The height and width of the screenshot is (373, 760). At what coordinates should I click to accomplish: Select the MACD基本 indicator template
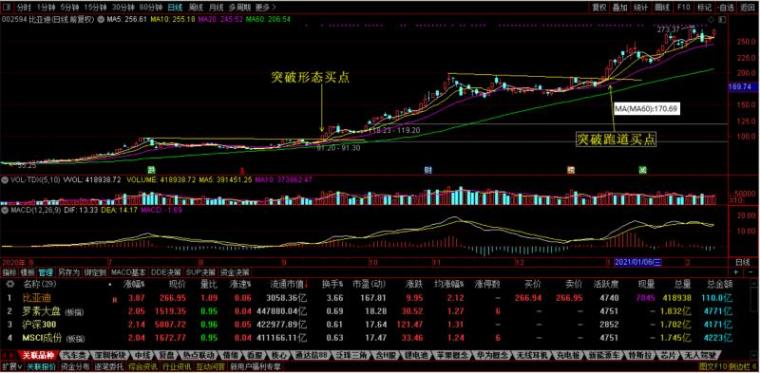[x=128, y=272]
